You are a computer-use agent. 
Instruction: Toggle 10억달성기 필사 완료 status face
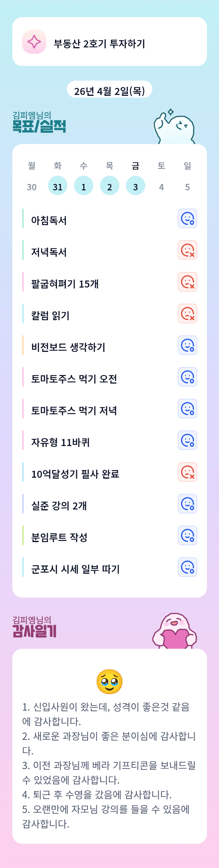coord(187,472)
